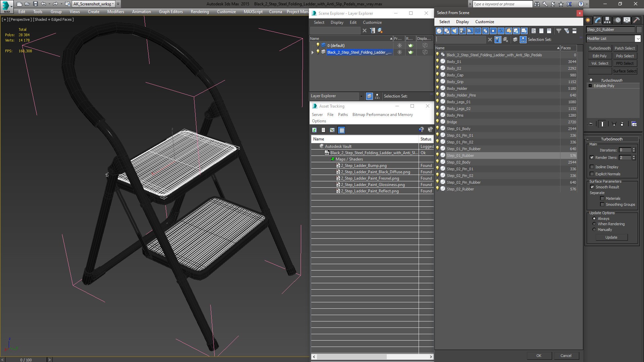Click the Pin Stack icon
This screenshot has width=644, height=362.
pos(591,124)
